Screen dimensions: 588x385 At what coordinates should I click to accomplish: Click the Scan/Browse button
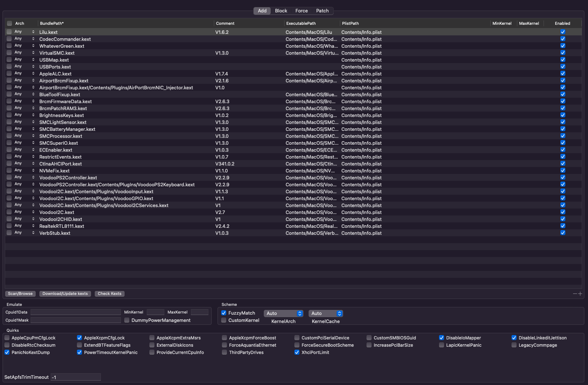point(20,294)
